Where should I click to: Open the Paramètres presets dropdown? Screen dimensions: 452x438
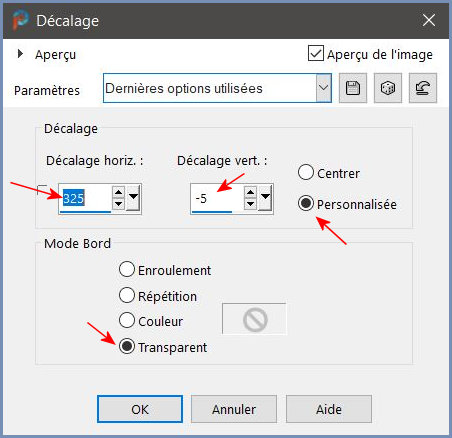point(323,88)
